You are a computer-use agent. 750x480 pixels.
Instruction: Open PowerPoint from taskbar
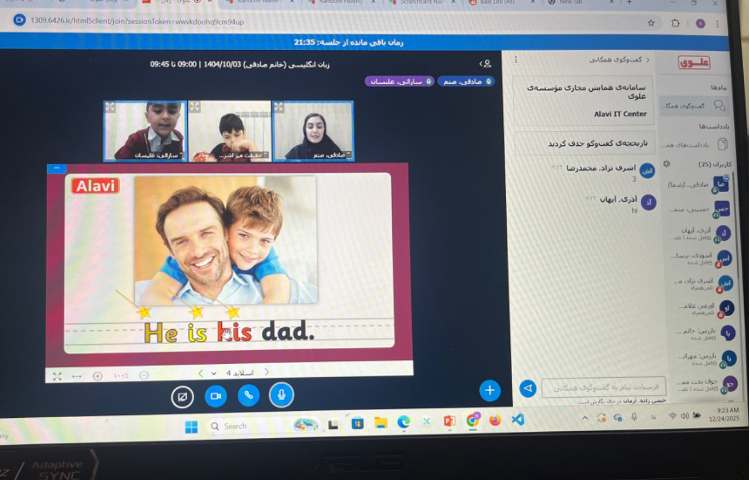coord(449,421)
